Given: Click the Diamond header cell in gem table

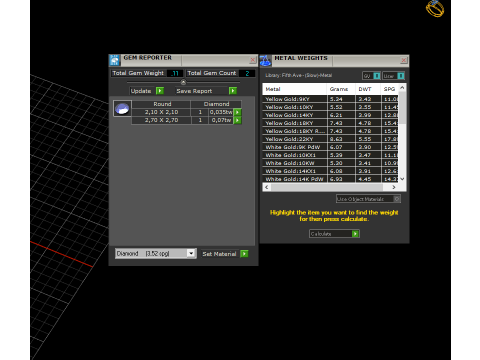Looking at the screenshot, I should (216, 104).
